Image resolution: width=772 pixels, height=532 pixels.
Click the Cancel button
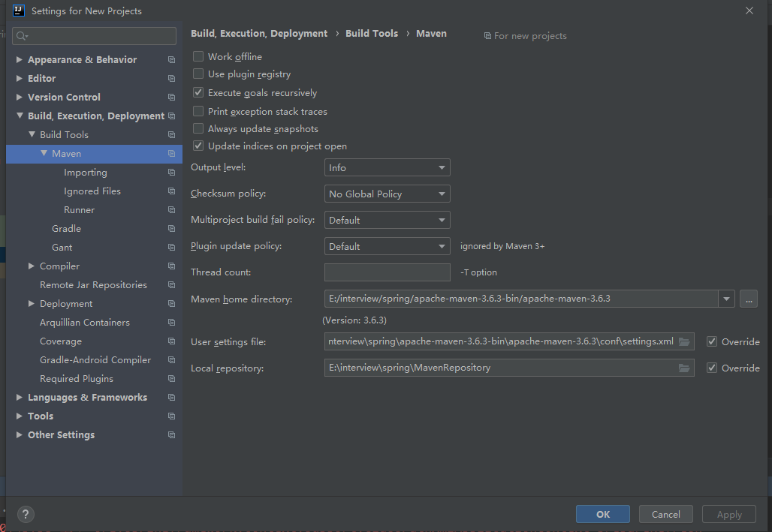tap(665, 514)
